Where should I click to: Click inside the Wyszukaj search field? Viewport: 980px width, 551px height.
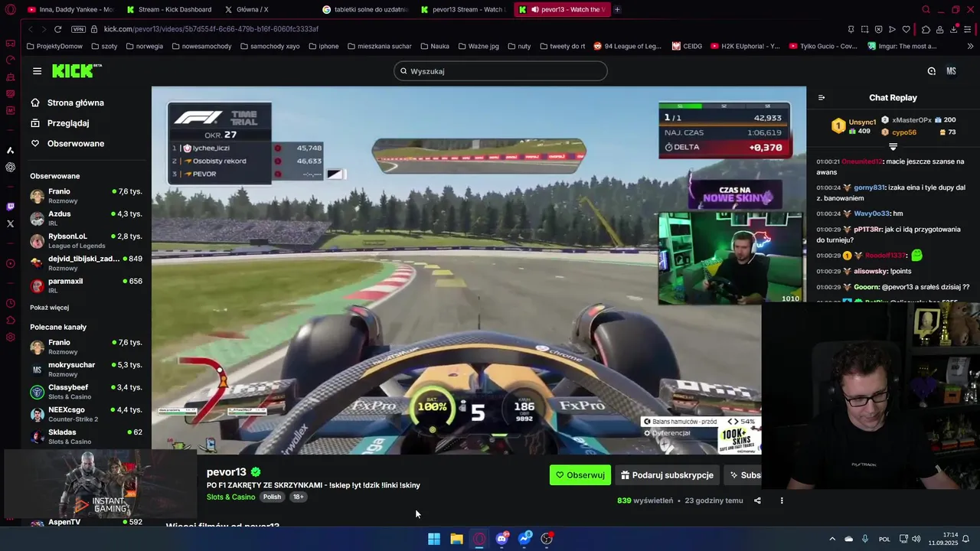[501, 71]
